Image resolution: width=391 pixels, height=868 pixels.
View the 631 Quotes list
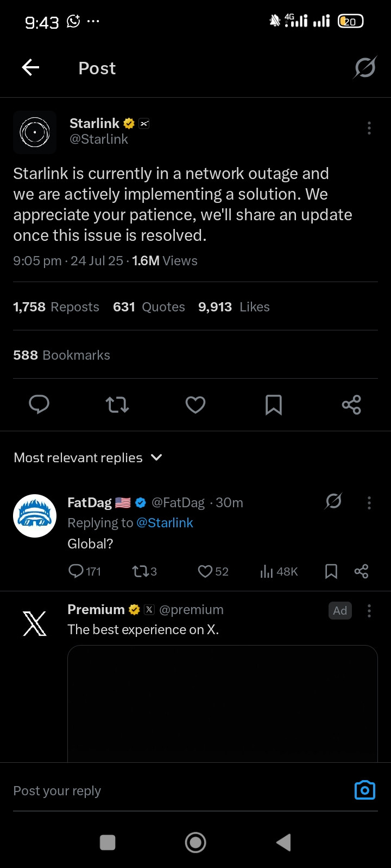(149, 307)
